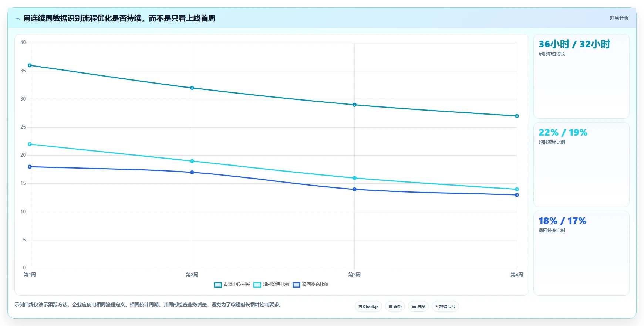Click the 第1周 x-axis label

(x=30, y=275)
